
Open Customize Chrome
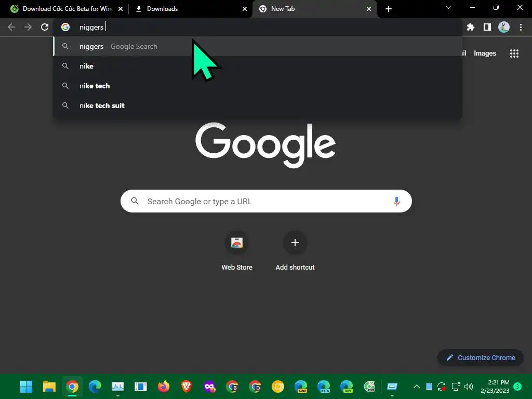tap(481, 357)
